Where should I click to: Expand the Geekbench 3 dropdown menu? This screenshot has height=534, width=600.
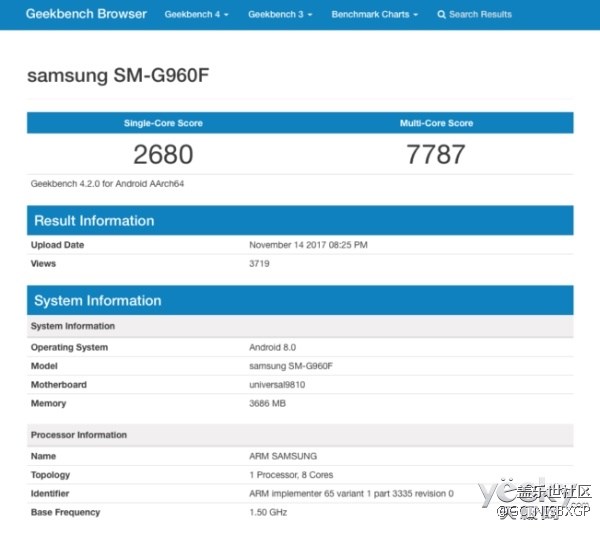point(280,15)
